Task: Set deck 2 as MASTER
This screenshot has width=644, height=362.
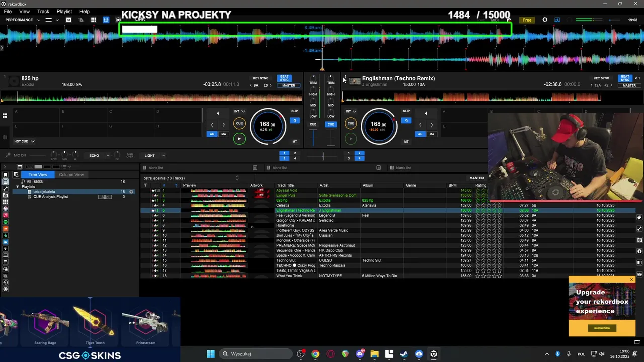Action: (x=629, y=85)
